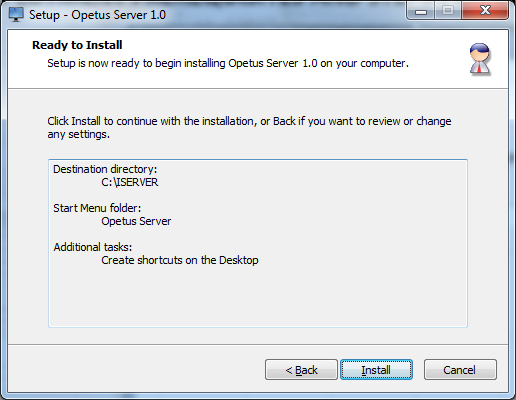Screen dimensions: 516x400
Task: Click the 'Ready to Install' heading
Action: (x=77, y=45)
